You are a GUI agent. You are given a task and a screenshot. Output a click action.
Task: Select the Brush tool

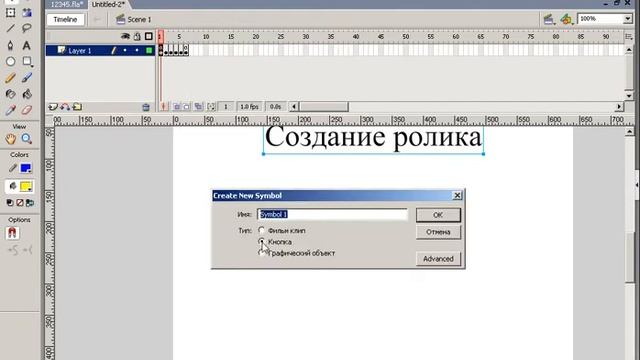point(27,78)
